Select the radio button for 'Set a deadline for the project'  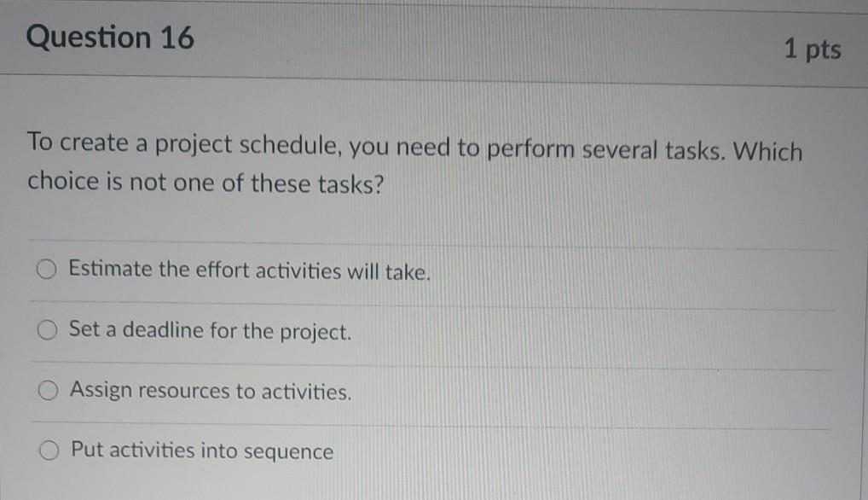click(47, 330)
